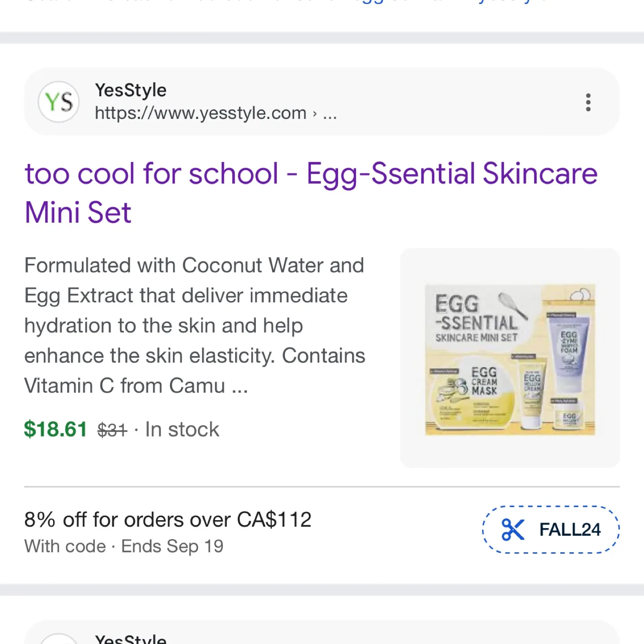Click the $18.61 green price text

click(x=55, y=429)
